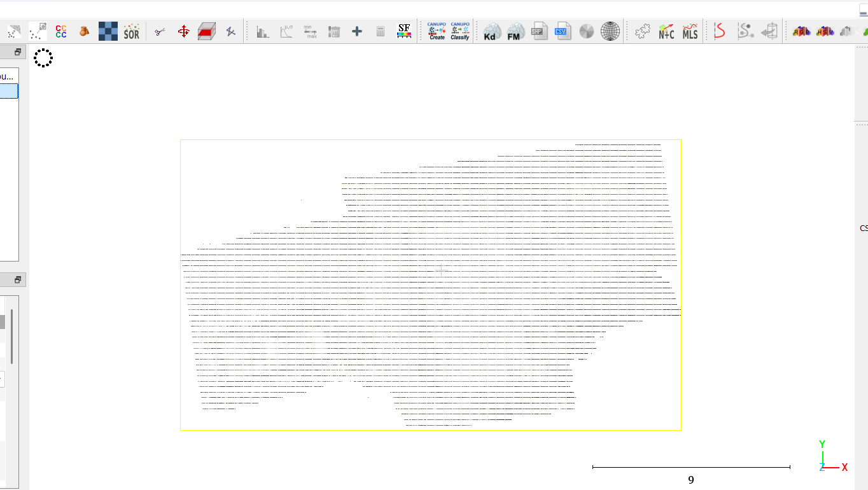
Task: Click the CC cloud comparison icon
Action: click(x=61, y=31)
